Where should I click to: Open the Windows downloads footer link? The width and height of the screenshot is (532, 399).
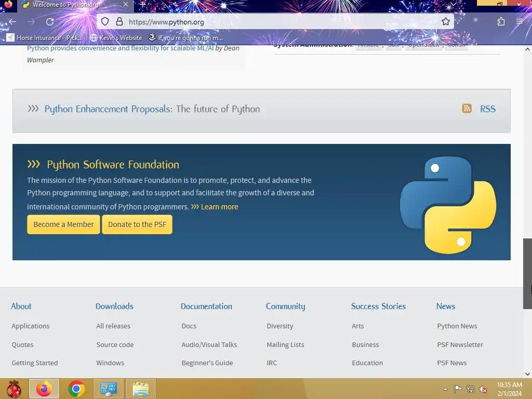click(110, 363)
